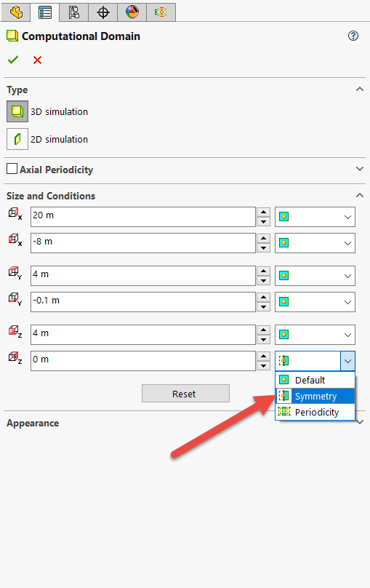Choose Symmetry from the dropdown list
This screenshot has height=588, width=370.
315,396
